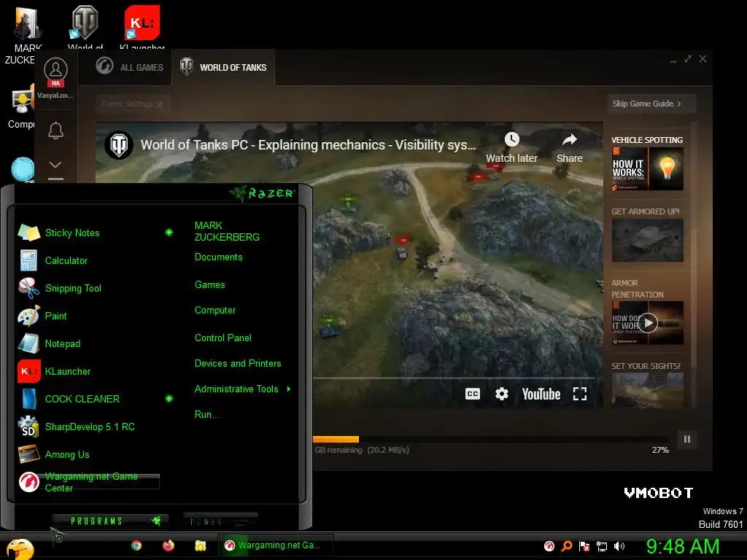Open MARK ZUCKERBERG user folder

coord(227,231)
